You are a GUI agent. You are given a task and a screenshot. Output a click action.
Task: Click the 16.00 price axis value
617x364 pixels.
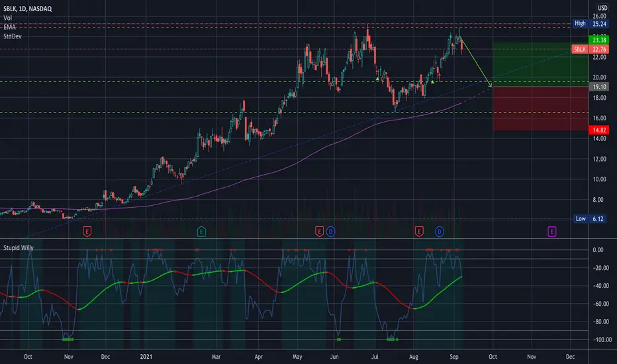[x=599, y=118]
